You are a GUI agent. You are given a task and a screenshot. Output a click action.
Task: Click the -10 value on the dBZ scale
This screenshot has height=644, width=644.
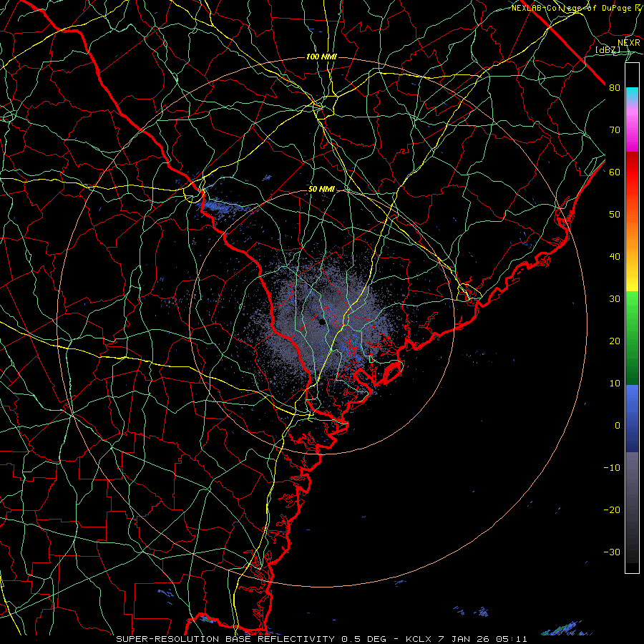coord(612,468)
